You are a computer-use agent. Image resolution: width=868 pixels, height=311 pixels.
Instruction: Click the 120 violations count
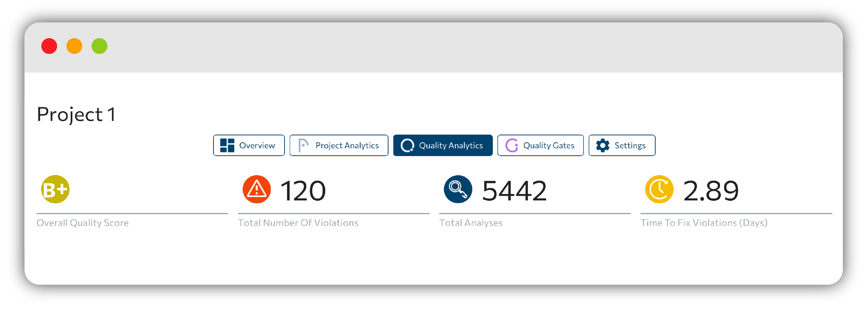click(303, 191)
